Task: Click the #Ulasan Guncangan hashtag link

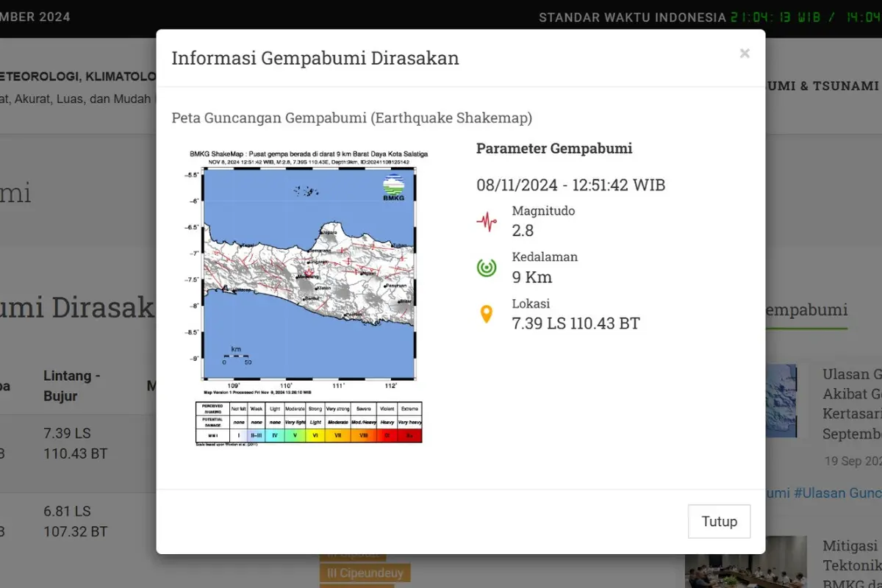Action: point(836,493)
